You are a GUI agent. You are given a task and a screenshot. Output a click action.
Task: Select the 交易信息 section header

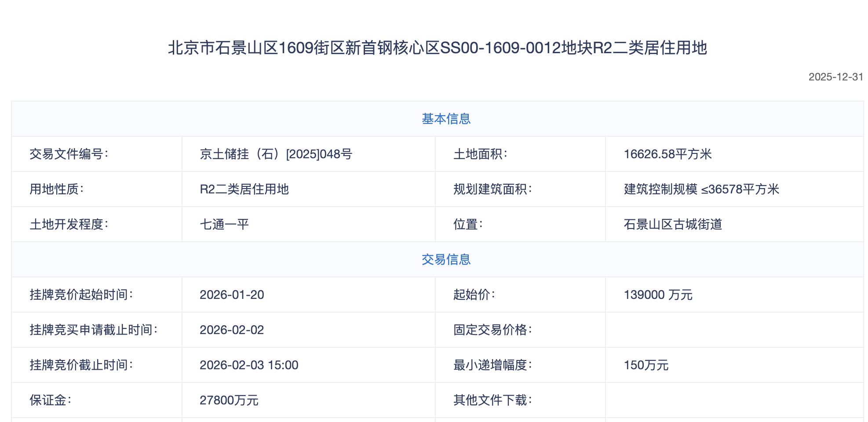point(446,259)
